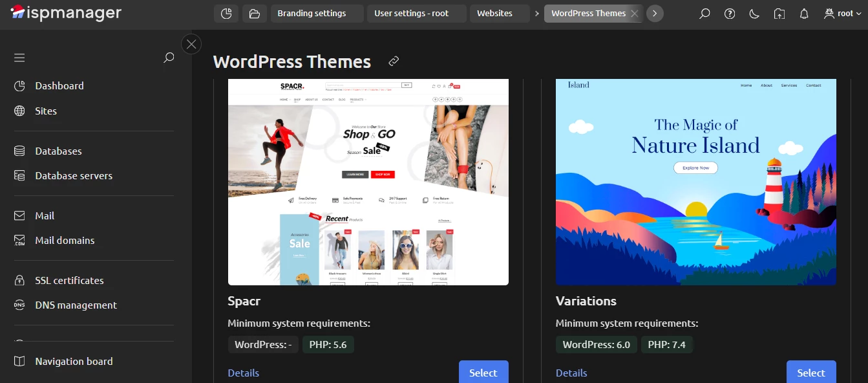Open Details for the Variations theme
The height and width of the screenshot is (383, 868).
click(571, 373)
